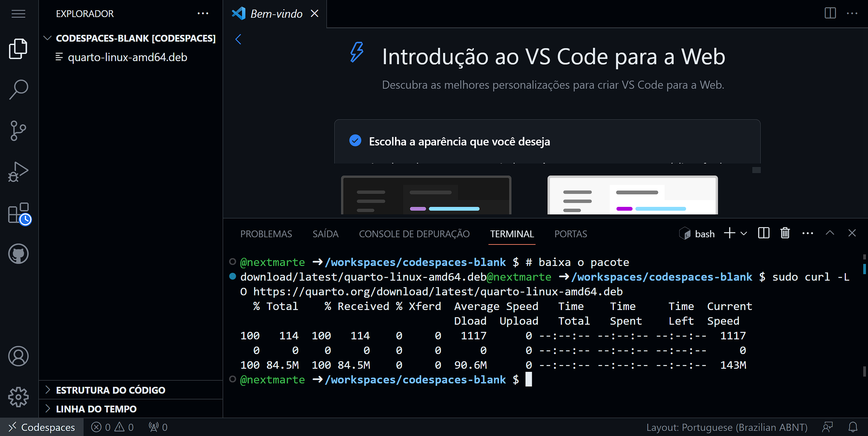868x436 pixels.
Task: Click the Accounts icon in activity bar
Action: (18, 356)
